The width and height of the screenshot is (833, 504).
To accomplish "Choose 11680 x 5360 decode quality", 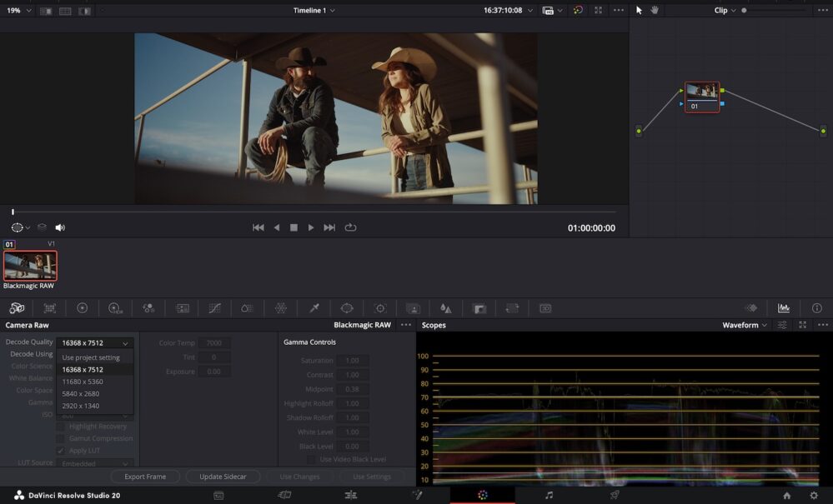I will (x=94, y=382).
